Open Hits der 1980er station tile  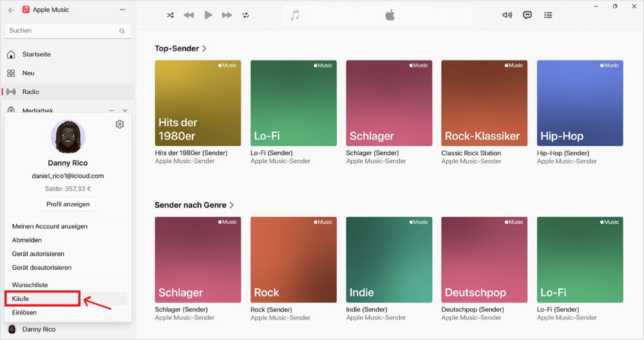pyautogui.click(x=198, y=103)
